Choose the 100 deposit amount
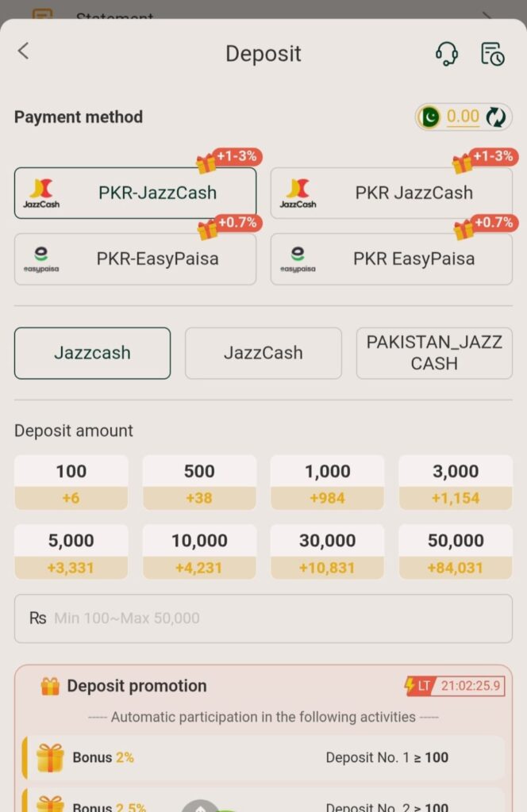Viewport: 527px width, 812px height. (x=71, y=482)
